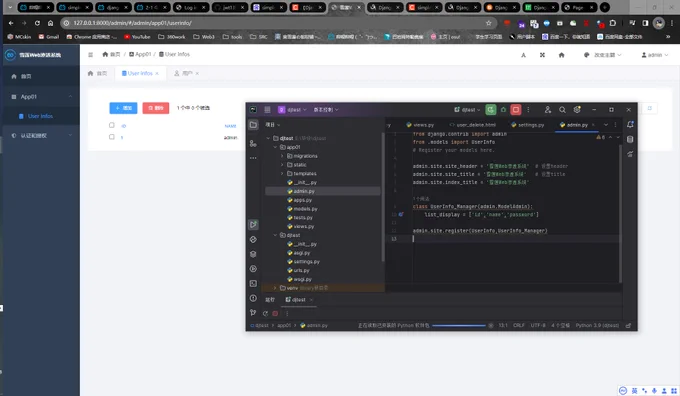The width and height of the screenshot is (680, 396).
Task: Open the Python Console icon on left strip
Action: (x=253, y=239)
